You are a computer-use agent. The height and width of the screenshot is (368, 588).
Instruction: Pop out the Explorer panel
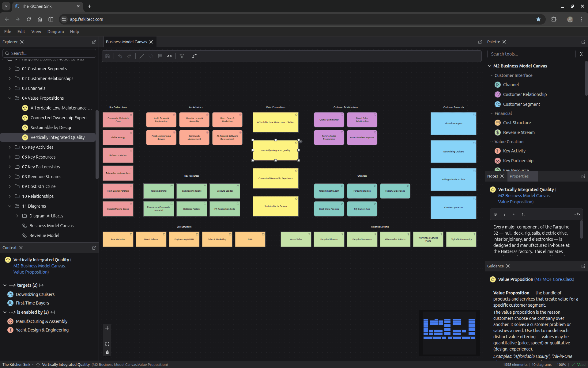point(94,42)
